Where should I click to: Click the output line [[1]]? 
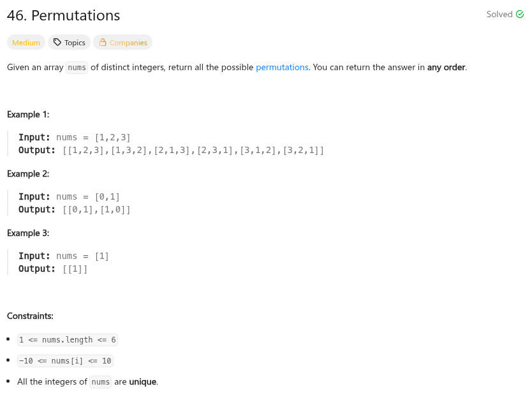coord(75,269)
